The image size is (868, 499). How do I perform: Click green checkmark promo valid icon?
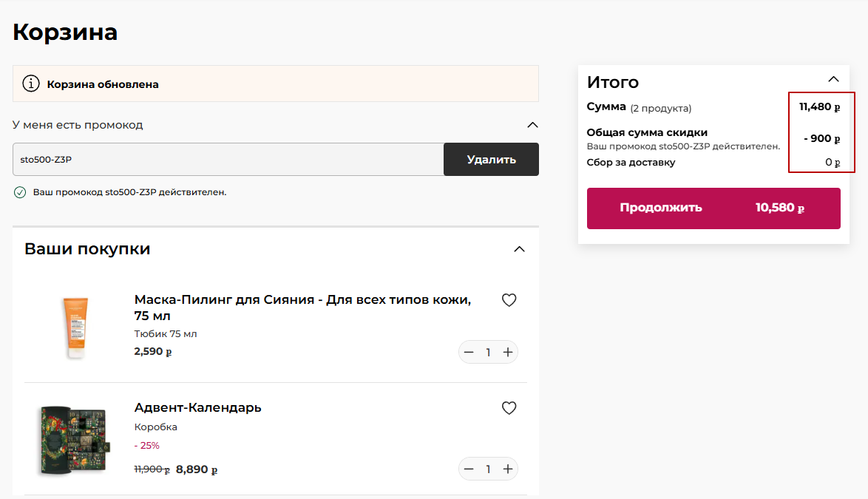[20, 192]
